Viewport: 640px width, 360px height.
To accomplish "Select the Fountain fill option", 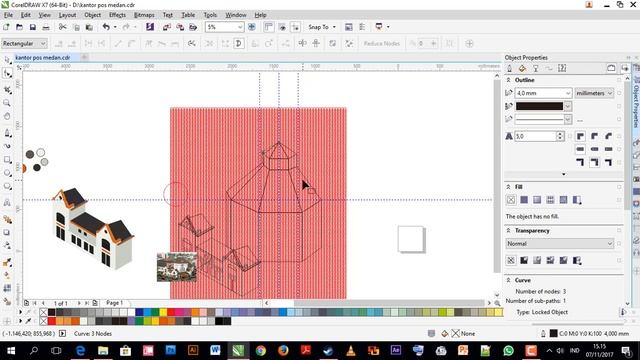I will (x=537, y=200).
